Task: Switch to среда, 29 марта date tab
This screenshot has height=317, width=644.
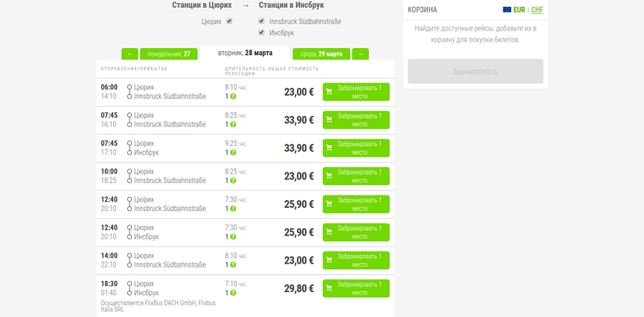Action: (321, 54)
